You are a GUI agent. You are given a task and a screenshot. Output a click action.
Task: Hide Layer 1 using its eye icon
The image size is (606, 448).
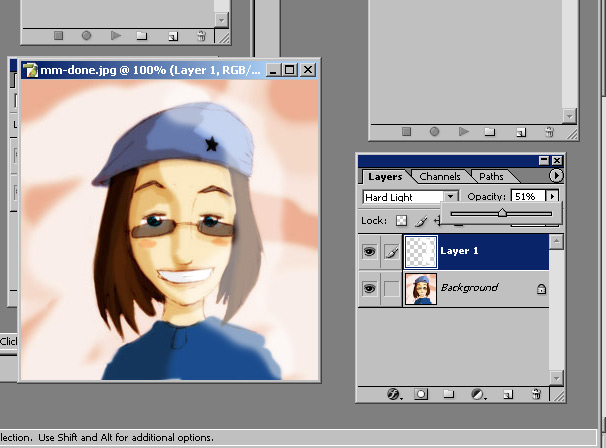pyautogui.click(x=370, y=252)
